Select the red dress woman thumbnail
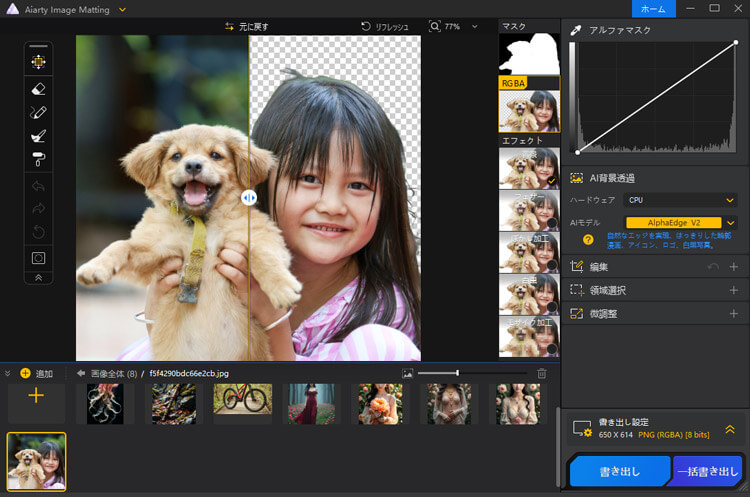The image size is (750, 497). pyautogui.click(x=311, y=404)
